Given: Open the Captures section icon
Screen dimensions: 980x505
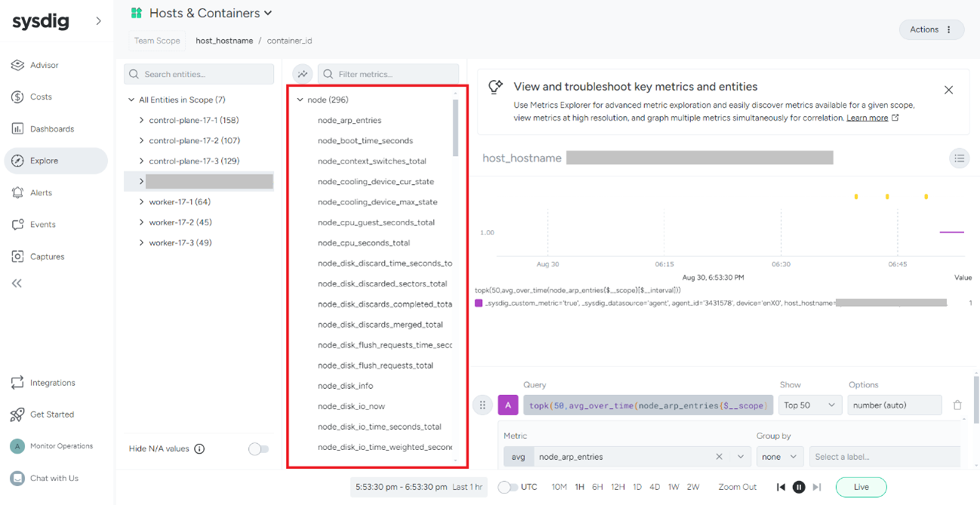Looking at the screenshot, I should (18, 257).
